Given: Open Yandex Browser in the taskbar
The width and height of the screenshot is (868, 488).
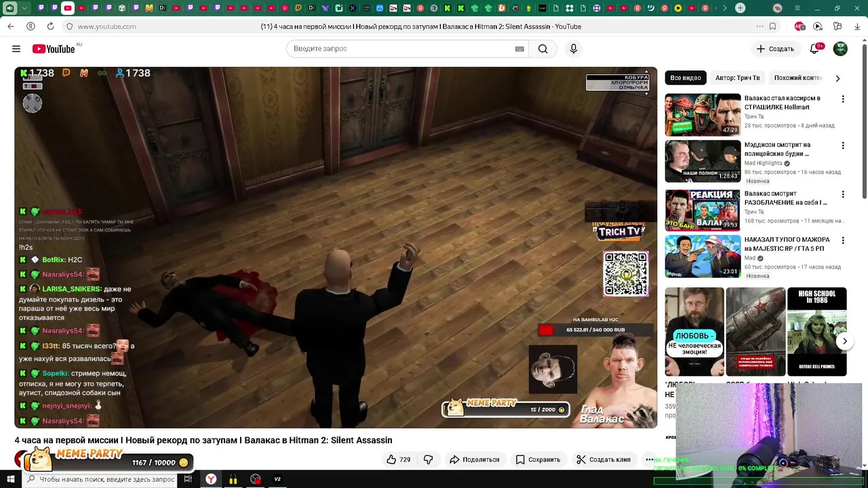Looking at the screenshot, I should pos(212,479).
